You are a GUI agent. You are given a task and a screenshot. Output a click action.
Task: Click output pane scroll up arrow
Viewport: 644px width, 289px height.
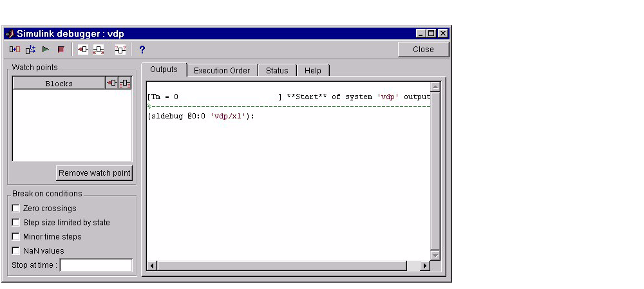pyautogui.click(x=435, y=87)
